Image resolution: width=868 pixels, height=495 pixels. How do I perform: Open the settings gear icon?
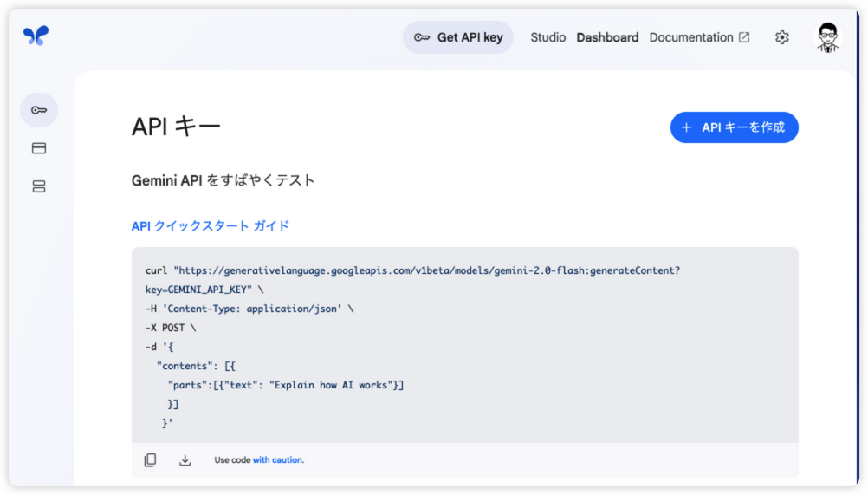coord(781,37)
